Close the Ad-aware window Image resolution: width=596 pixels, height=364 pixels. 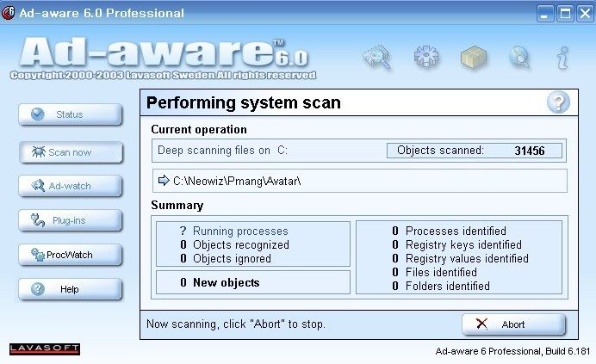click(585, 14)
